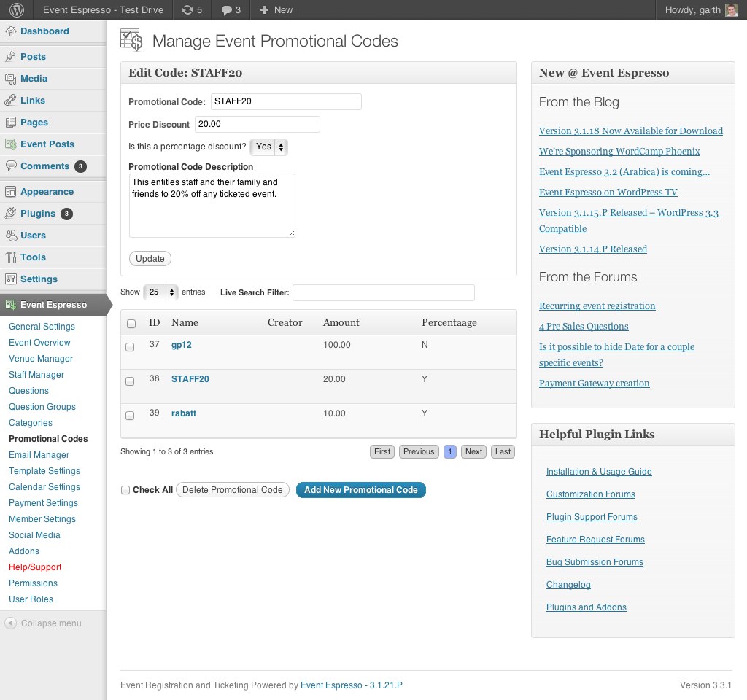The width and height of the screenshot is (747, 700).
Task: Click the Appearance icon in sidebar
Action: pos(10,192)
